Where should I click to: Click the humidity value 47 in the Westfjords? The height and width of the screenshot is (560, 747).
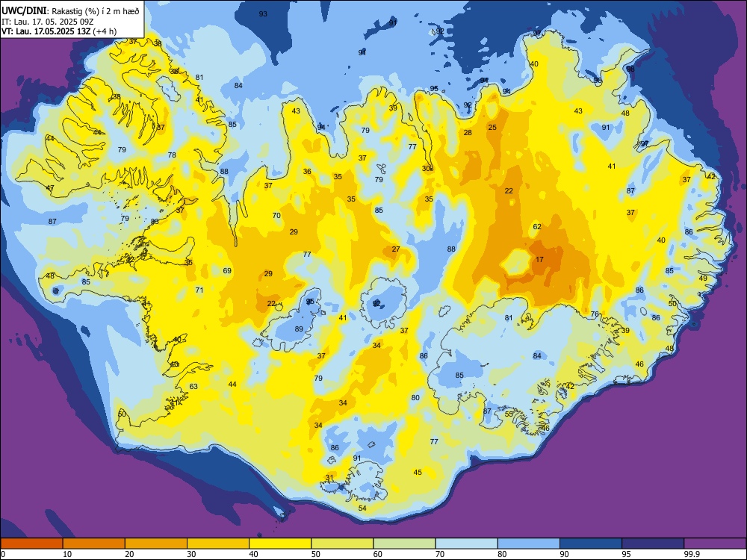click(49, 188)
